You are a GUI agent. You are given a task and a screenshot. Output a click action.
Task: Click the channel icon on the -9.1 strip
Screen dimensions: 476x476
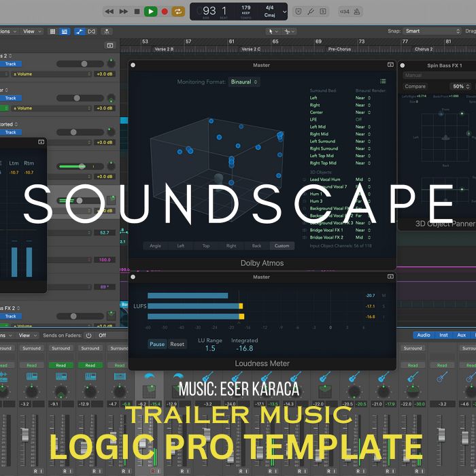[x=61, y=377]
